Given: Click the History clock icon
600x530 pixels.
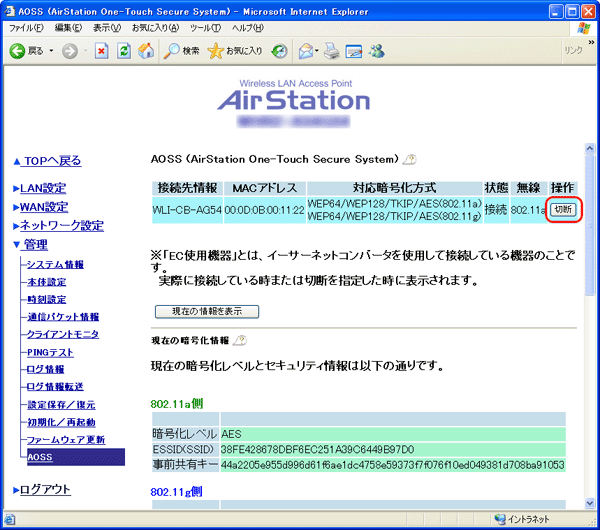Looking at the screenshot, I should [x=279, y=51].
